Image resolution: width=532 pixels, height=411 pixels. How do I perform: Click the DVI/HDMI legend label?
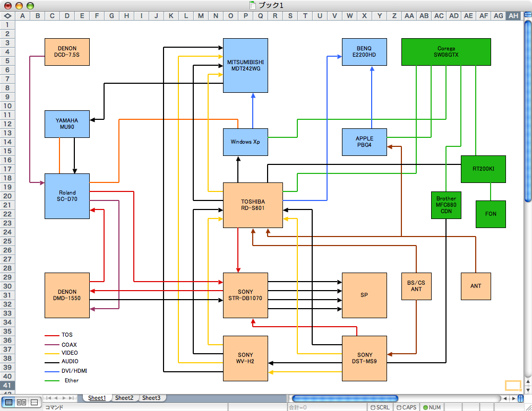[x=74, y=371]
